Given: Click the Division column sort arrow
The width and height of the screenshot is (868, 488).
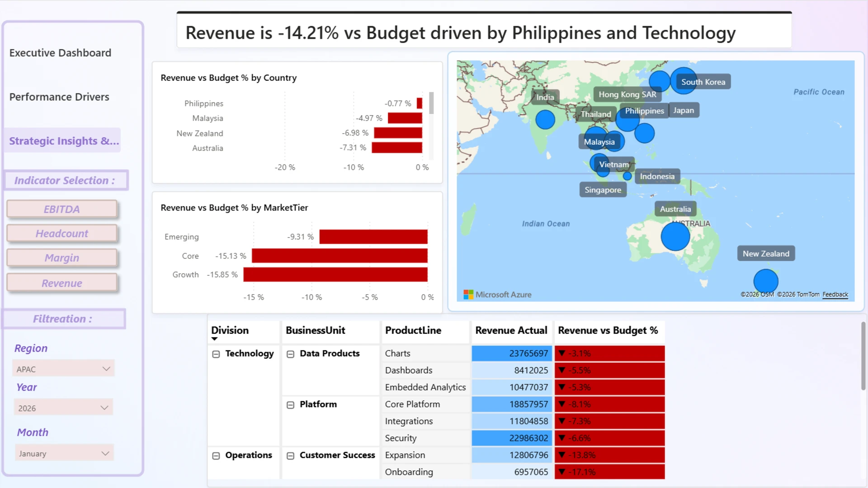Looking at the screenshot, I should (x=215, y=339).
